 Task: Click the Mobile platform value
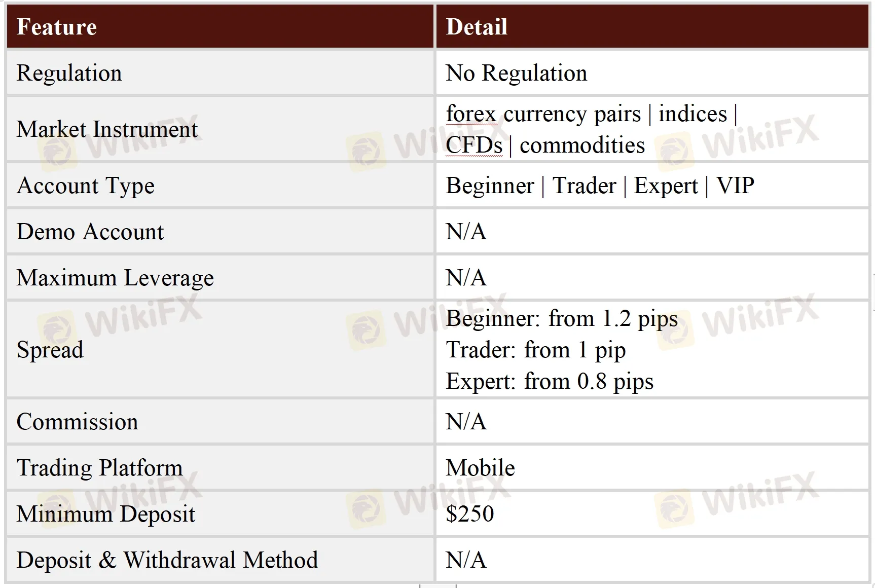pos(480,468)
